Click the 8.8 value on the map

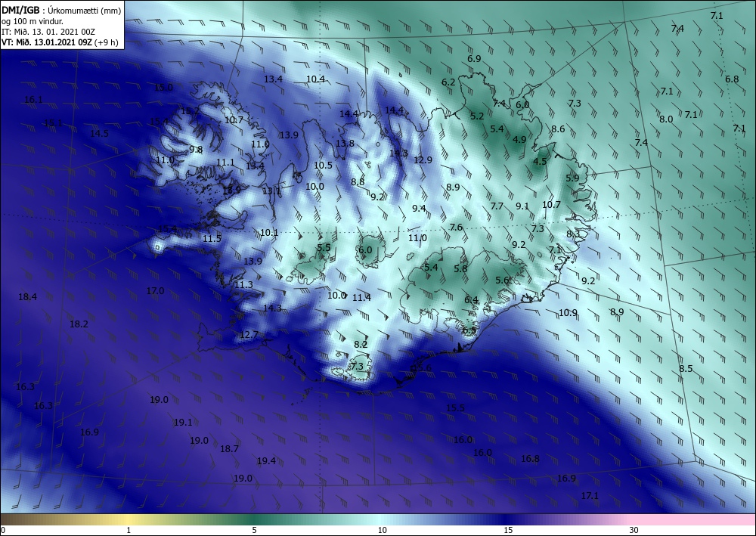coord(358,182)
